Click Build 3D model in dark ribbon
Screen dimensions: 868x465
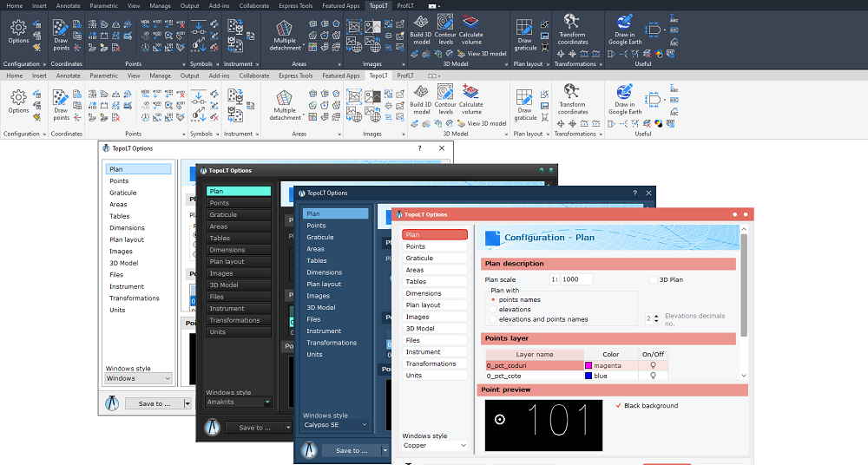[421, 30]
